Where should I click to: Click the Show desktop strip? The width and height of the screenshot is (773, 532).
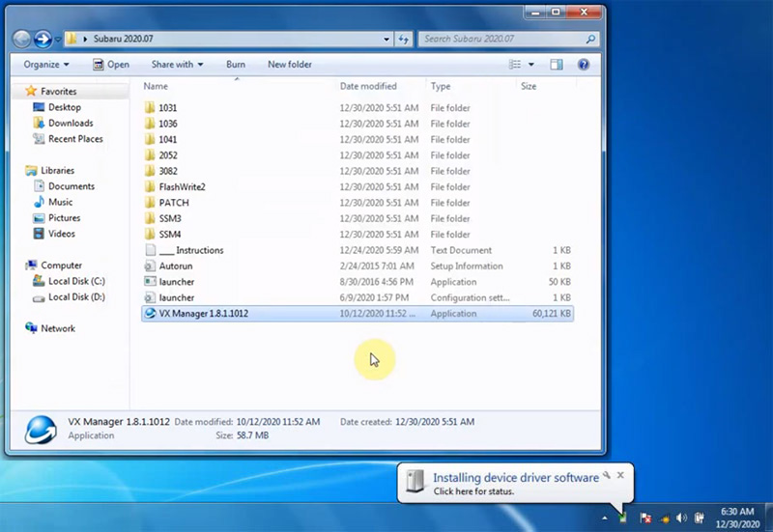coord(769,518)
